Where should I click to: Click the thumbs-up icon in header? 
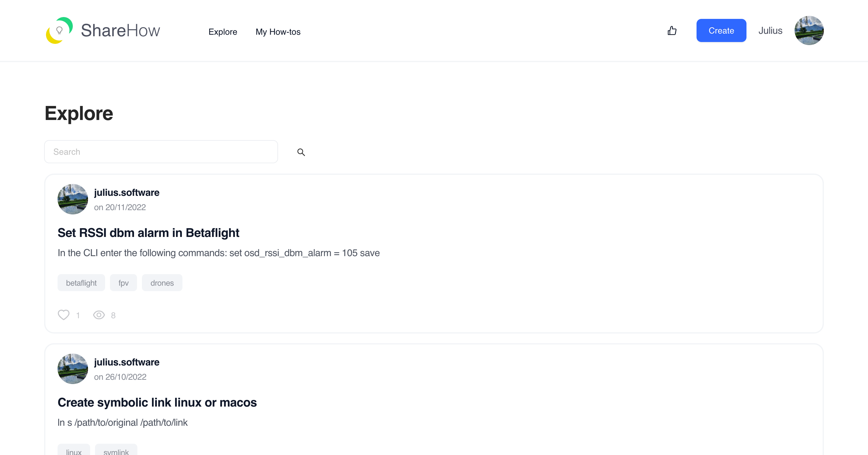coord(672,31)
